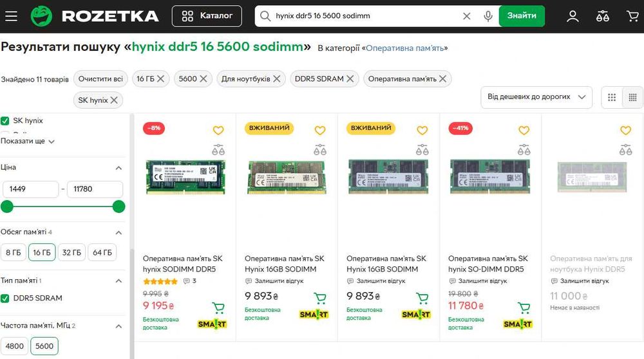The height and width of the screenshot is (359, 644).
Task: Collapse the Тип пам'яті filter section
Action: pyautogui.click(x=118, y=281)
